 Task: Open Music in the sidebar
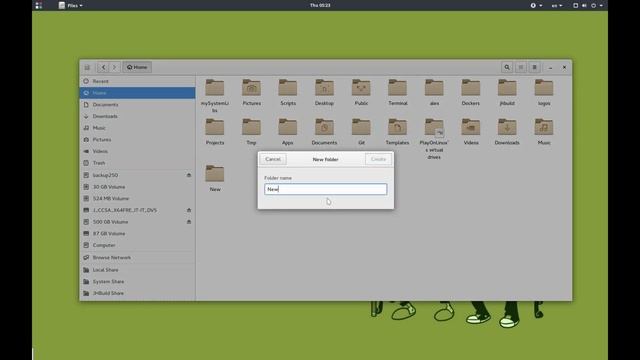pyautogui.click(x=137, y=128)
